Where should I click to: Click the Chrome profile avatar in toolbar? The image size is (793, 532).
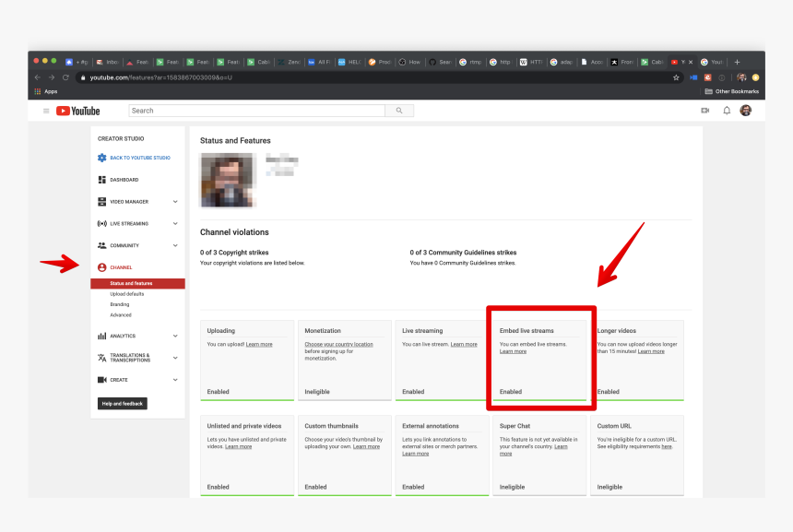click(x=741, y=77)
